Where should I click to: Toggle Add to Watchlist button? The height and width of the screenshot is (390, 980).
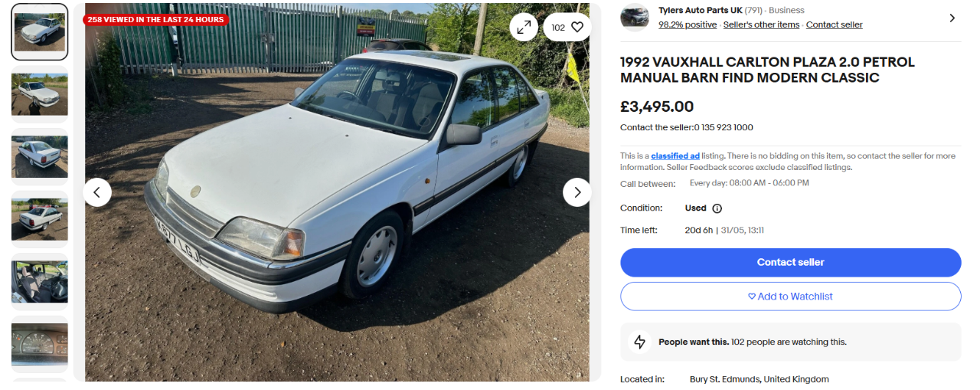point(790,297)
